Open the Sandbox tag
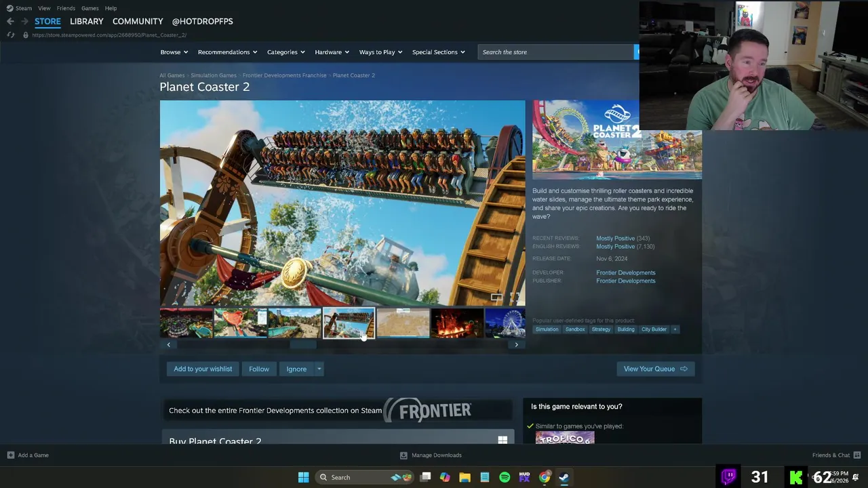Image resolution: width=868 pixels, height=488 pixels. 575,329
